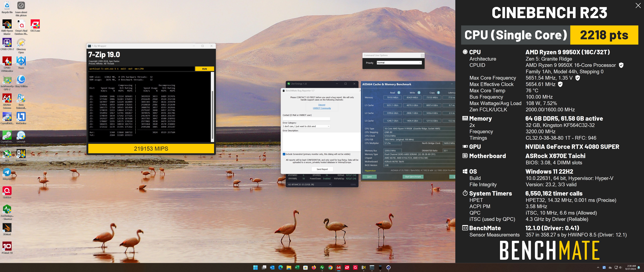Click 7-Zip command line input field
This screenshot has height=272, width=644.
point(141,69)
